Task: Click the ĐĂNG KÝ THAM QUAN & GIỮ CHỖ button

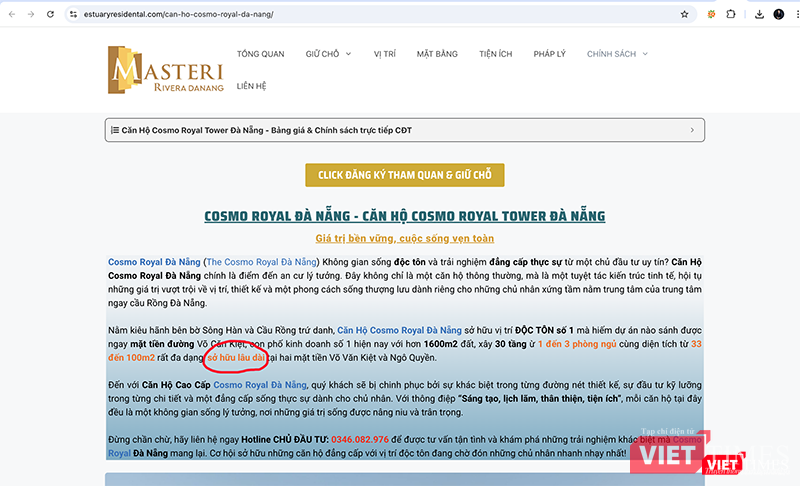Action: tap(405, 175)
